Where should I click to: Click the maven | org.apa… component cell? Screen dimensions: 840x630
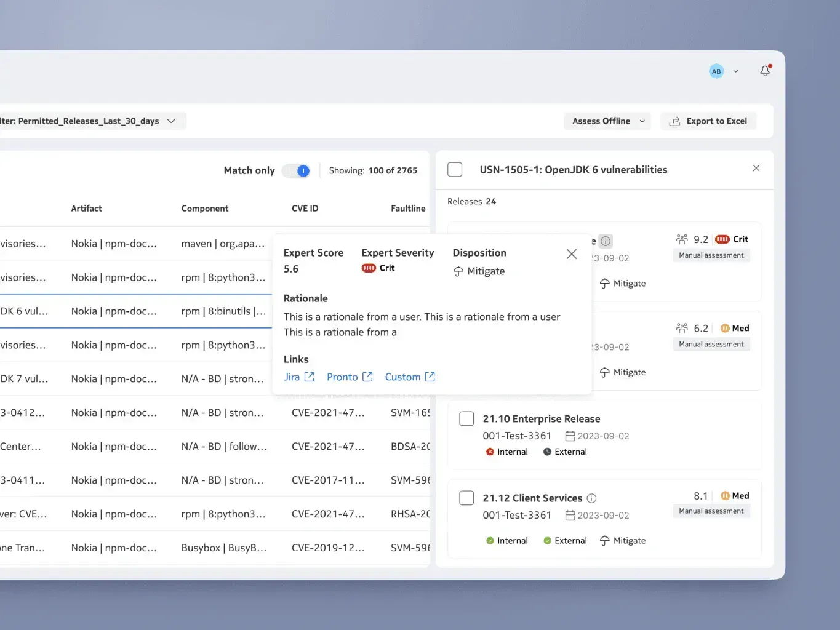pos(223,244)
